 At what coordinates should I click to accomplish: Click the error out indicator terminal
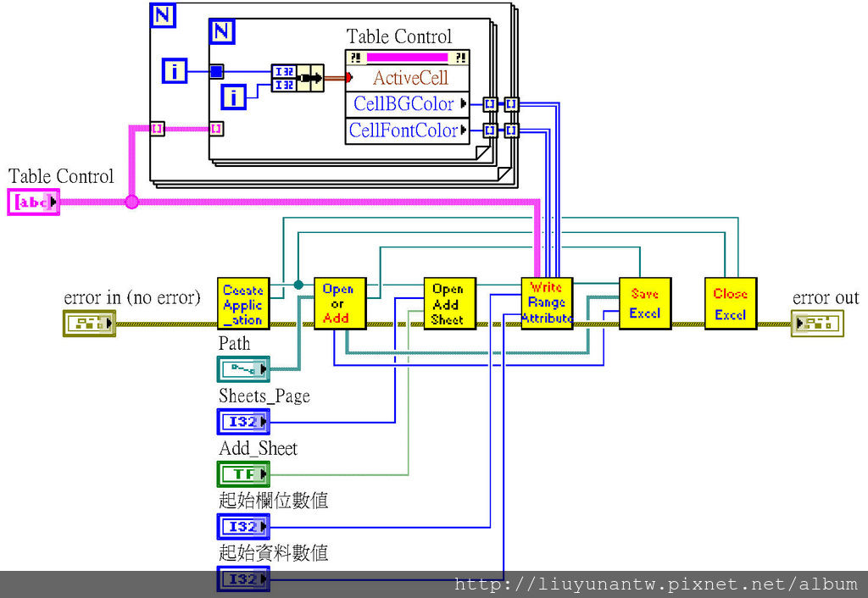coord(817,323)
